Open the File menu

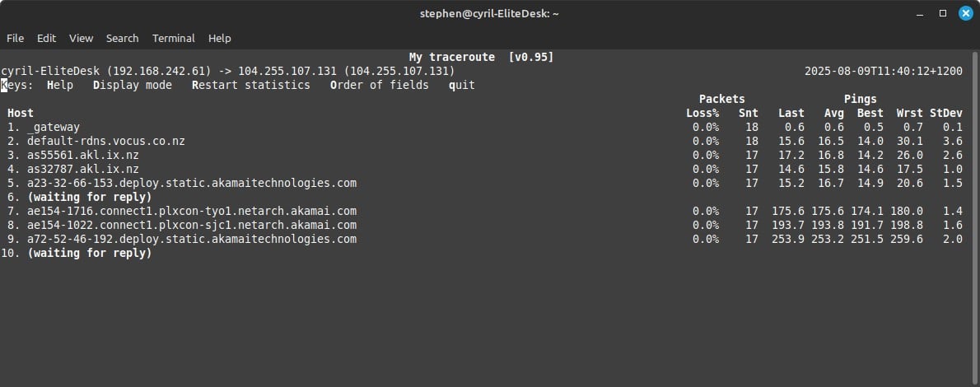point(15,38)
